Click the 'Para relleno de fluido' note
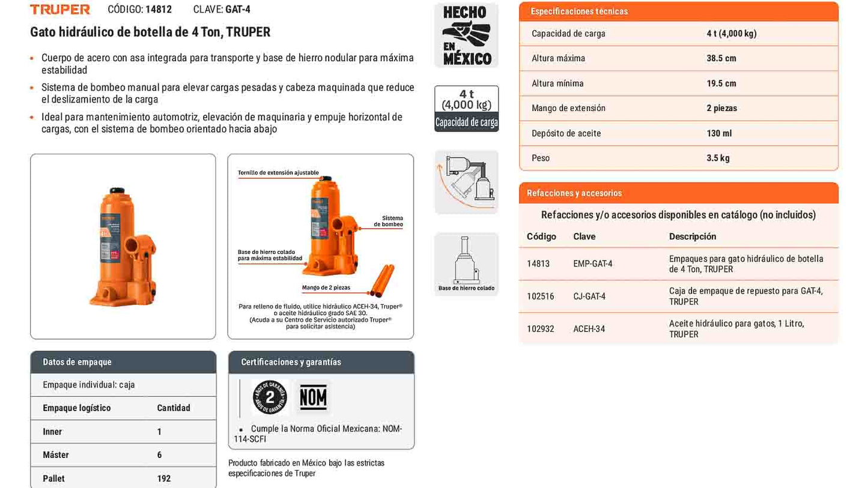This screenshot has height=488, width=868. coord(321,316)
